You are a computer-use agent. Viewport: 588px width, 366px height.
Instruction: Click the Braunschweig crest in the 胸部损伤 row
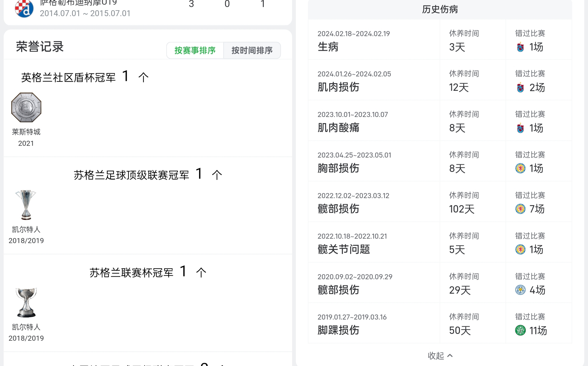520,168
